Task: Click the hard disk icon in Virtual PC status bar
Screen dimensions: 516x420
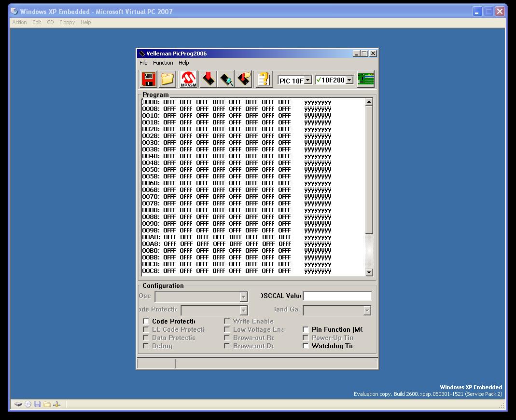Action: (x=18, y=404)
